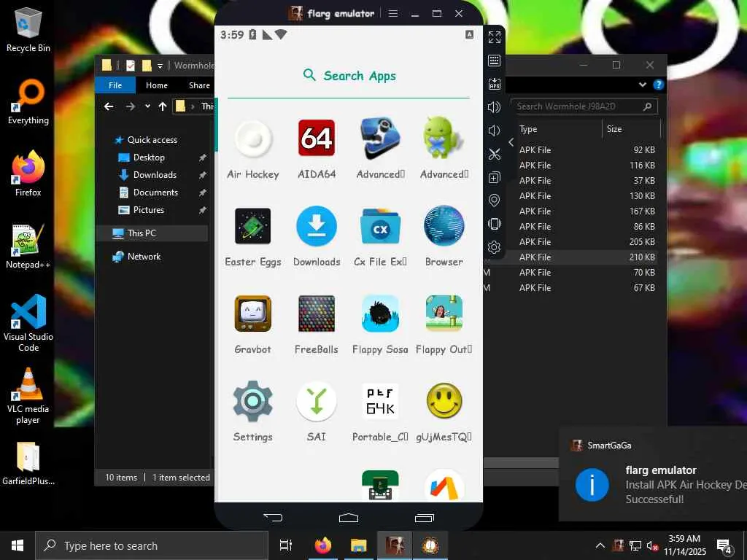
Task: Tap the Android recent apps button
Action: point(424,518)
